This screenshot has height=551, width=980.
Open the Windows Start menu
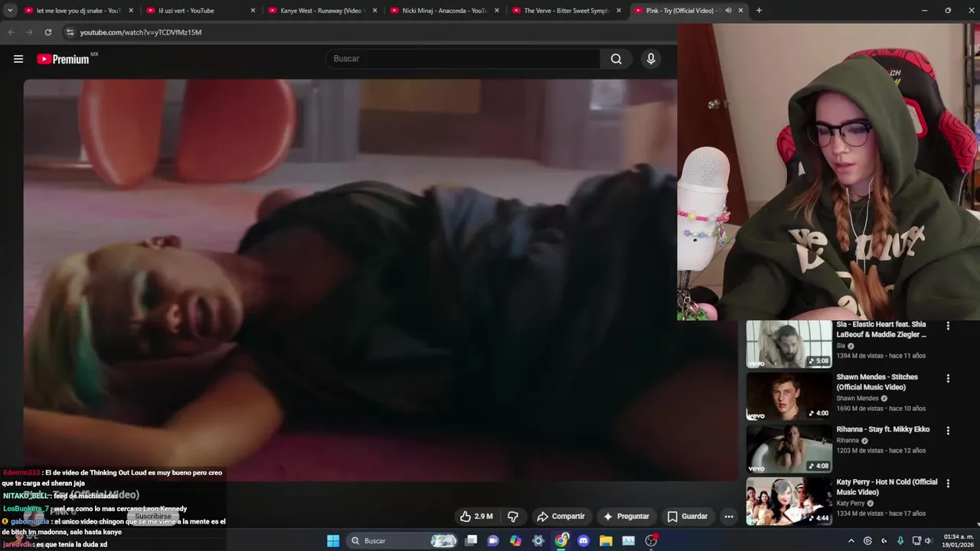[333, 541]
